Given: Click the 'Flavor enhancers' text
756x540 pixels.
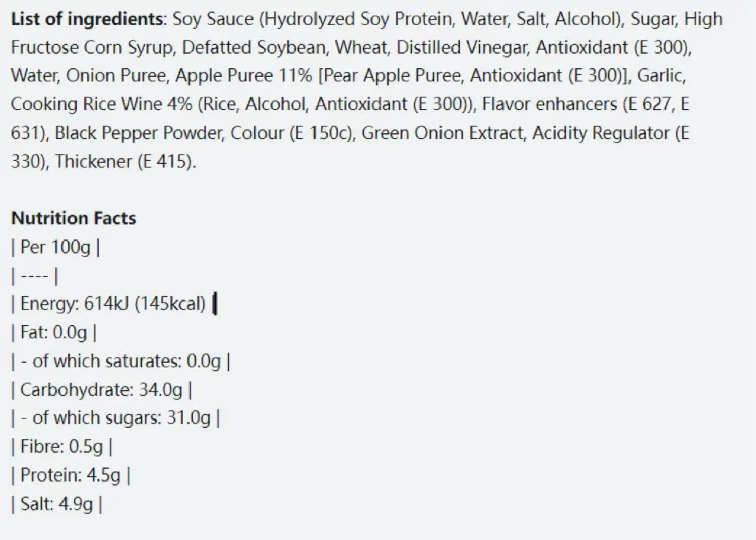Looking at the screenshot, I should [549, 104].
